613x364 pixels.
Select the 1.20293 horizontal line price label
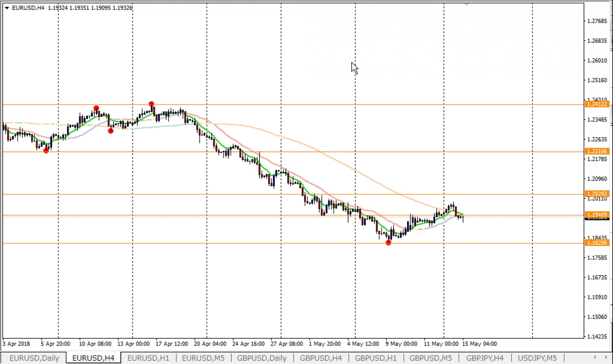597,194
